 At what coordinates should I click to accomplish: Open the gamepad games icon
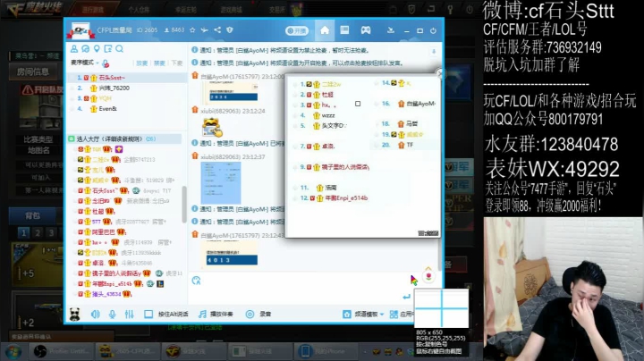(366, 30)
